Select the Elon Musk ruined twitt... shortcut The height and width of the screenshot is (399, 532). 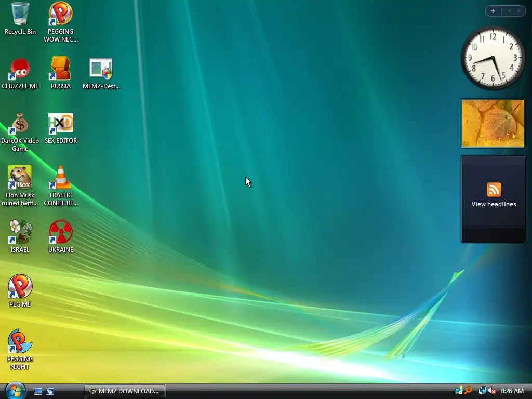[x=20, y=186]
